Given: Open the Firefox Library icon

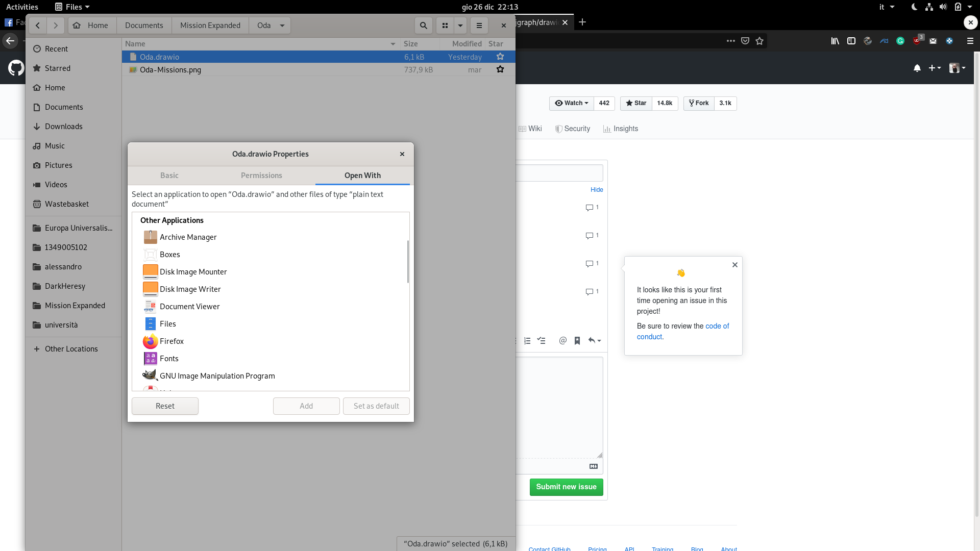Looking at the screenshot, I should [x=835, y=41].
